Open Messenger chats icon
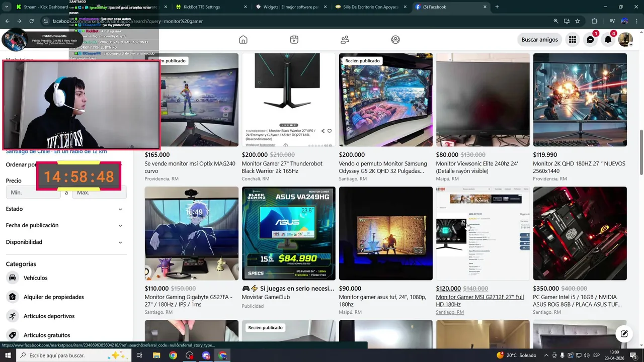Screen dimensions: 644x362 (590, 40)
